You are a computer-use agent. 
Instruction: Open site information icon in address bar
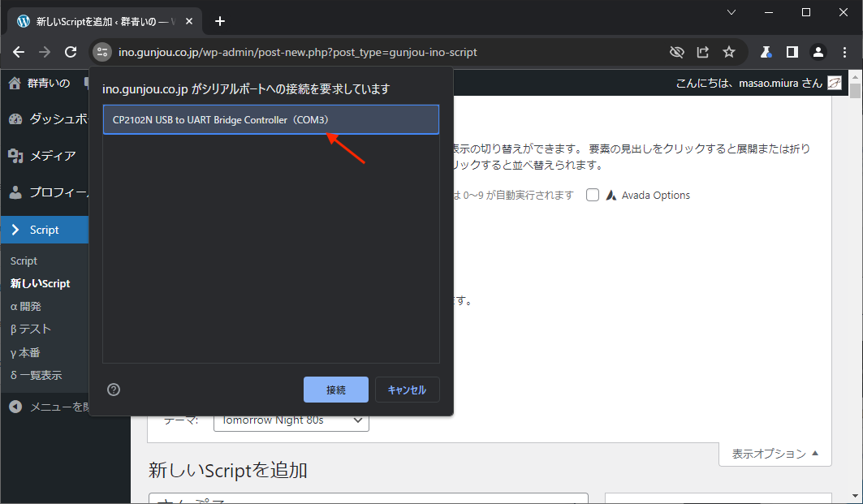point(101,52)
